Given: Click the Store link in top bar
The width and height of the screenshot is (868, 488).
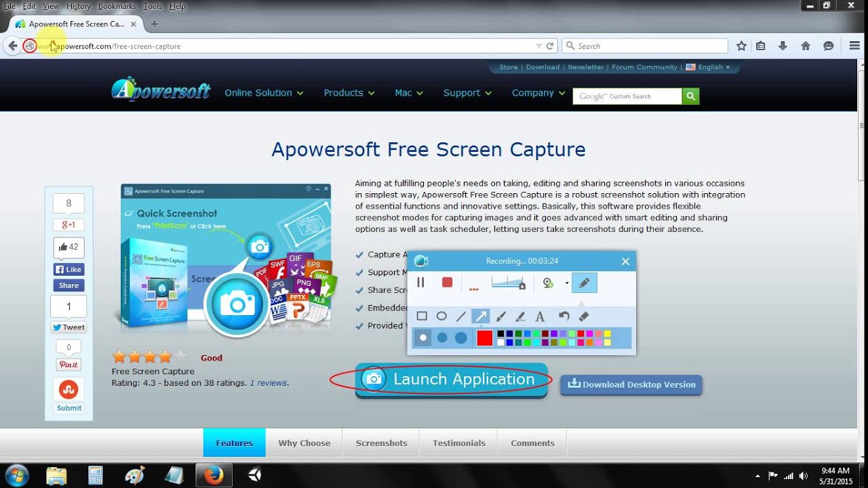Looking at the screenshot, I should [x=509, y=67].
